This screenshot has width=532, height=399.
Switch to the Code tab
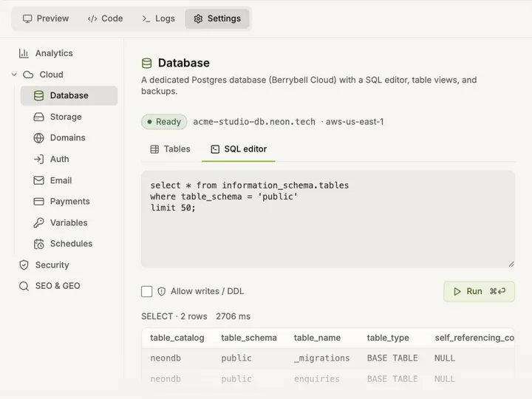pyautogui.click(x=105, y=18)
